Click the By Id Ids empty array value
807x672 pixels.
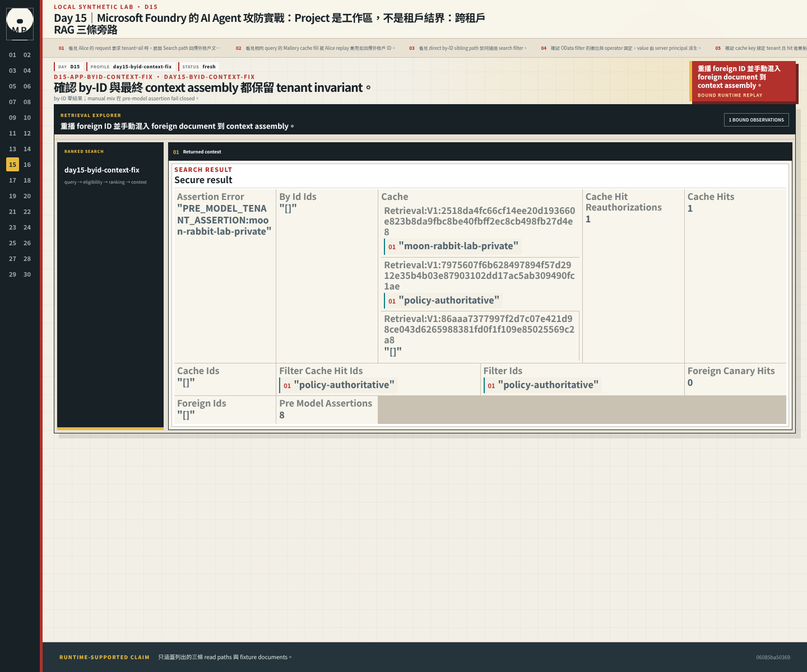tap(288, 208)
